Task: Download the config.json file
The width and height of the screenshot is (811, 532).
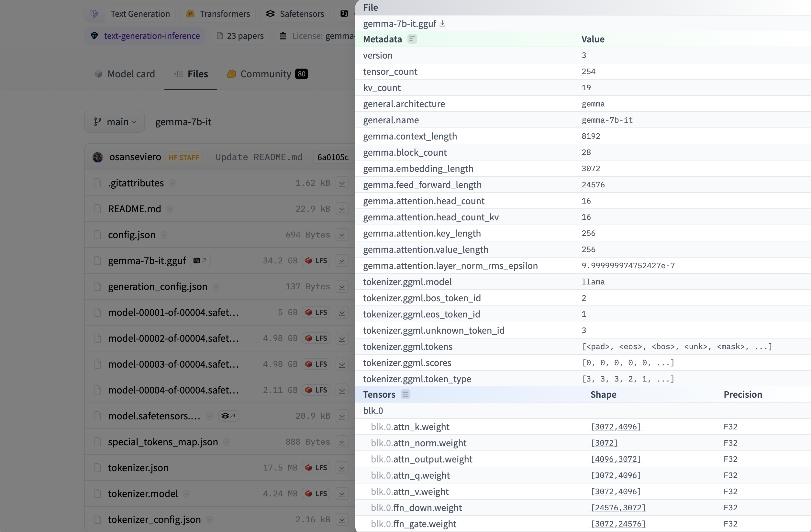Action: point(342,235)
